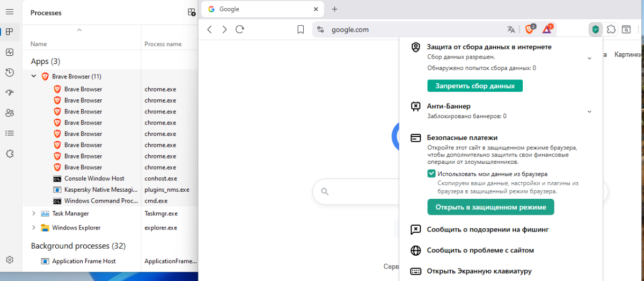This screenshot has width=644, height=281.
Task: Click the Taskmgr.exe process name cell
Action: pyautogui.click(x=161, y=213)
